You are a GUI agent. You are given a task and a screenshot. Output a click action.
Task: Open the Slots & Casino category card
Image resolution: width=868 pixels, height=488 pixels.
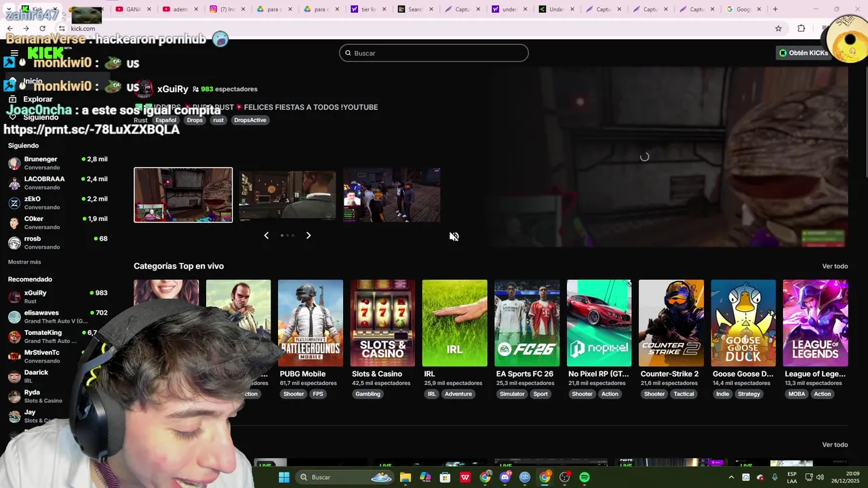click(382, 323)
